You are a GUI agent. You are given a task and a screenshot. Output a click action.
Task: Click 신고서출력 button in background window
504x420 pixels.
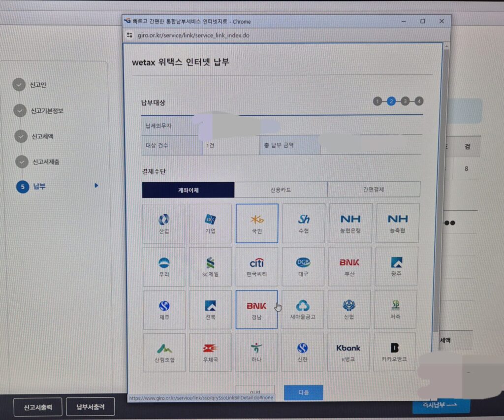point(38,407)
